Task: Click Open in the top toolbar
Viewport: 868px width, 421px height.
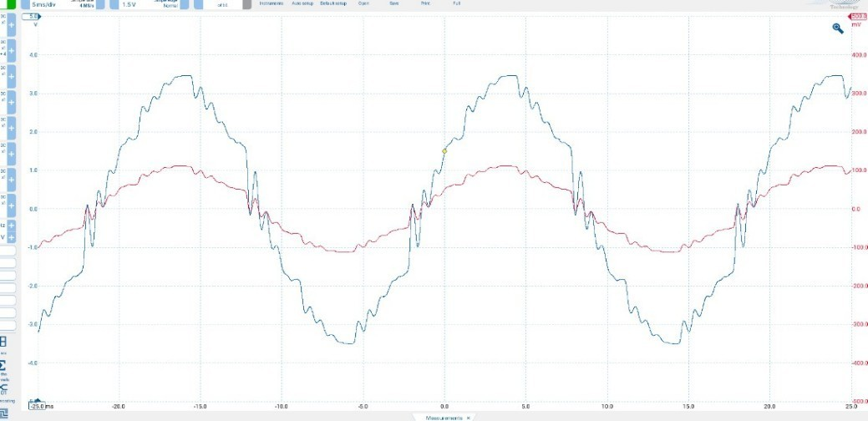Action: (363, 3)
